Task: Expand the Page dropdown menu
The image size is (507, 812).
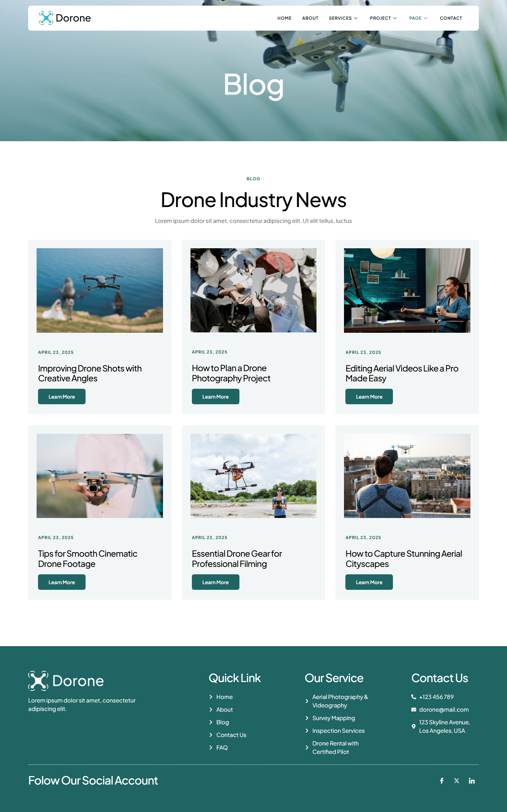Action: 418,18
